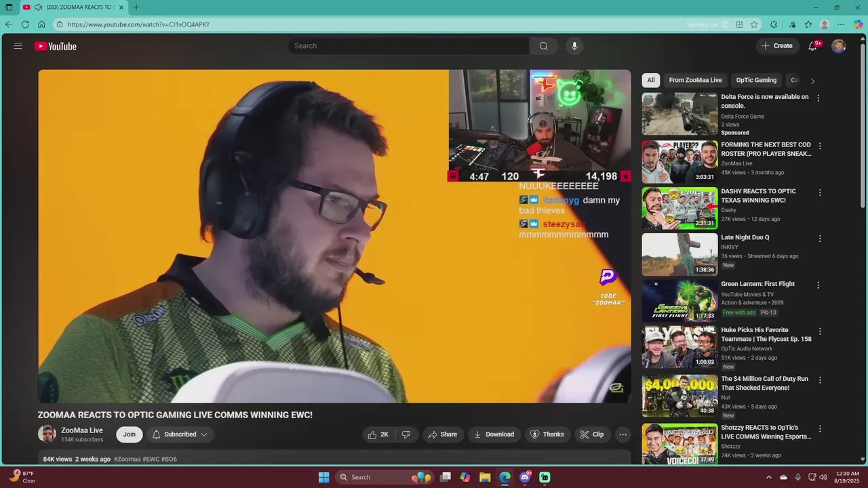This screenshot has height=488, width=868.
Task: Favorite this page with the star
Action: click(754, 24)
